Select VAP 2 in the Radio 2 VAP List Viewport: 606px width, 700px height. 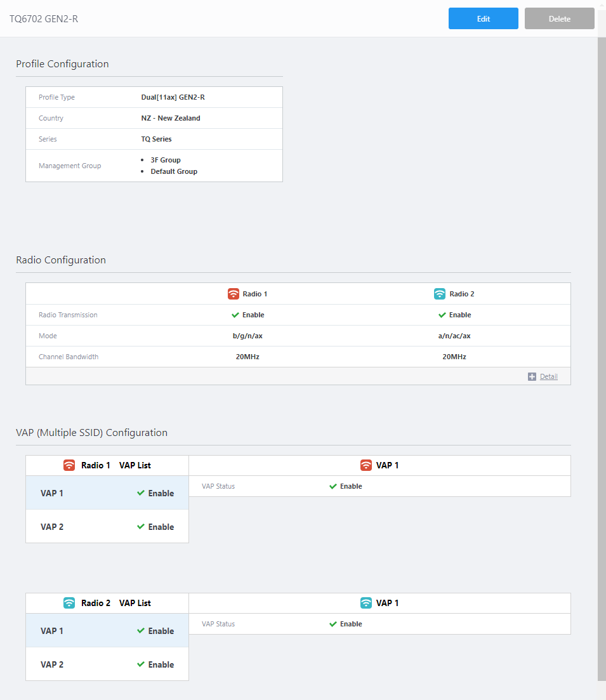(52, 664)
